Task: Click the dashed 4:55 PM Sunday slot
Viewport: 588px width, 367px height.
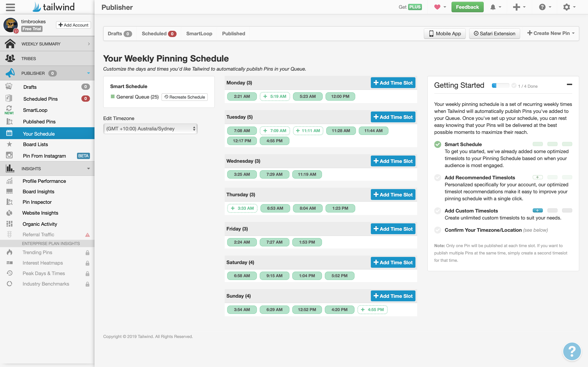Action: (x=372, y=310)
